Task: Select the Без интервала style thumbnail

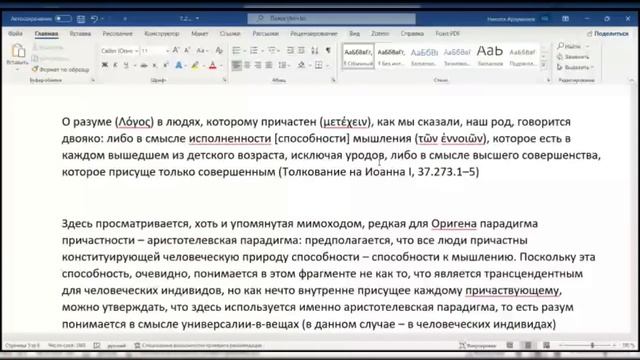Action: (x=391, y=56)
